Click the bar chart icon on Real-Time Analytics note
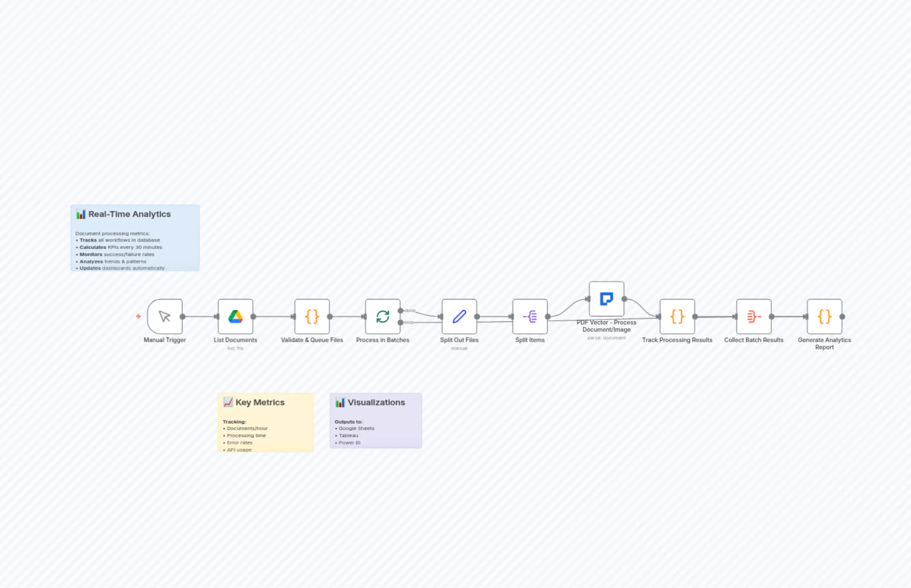 pyautogui.click(x=81, y=215)
